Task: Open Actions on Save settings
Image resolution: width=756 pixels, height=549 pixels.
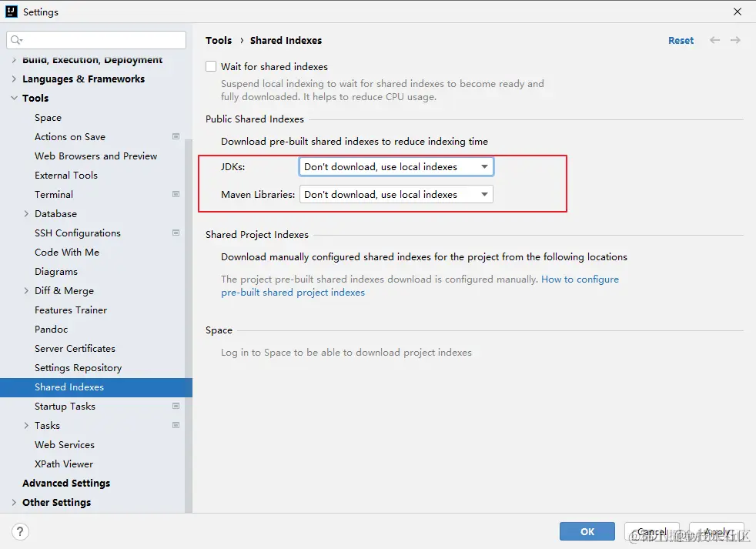Action: point(70,136)
